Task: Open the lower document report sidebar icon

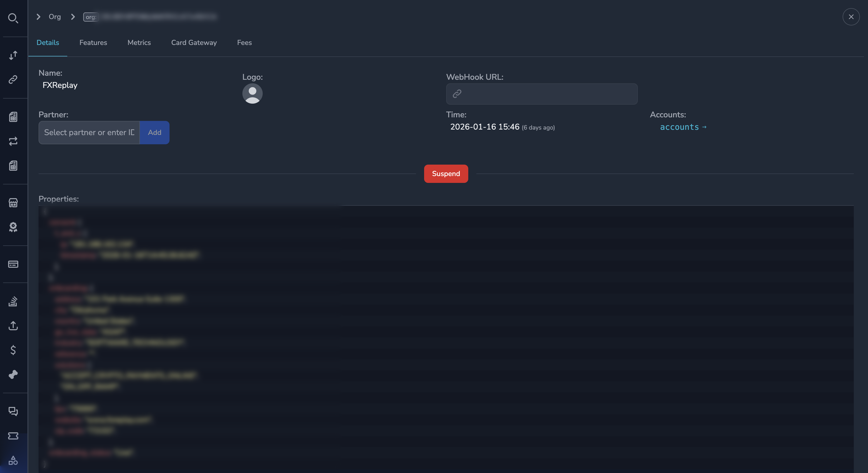Action: coord(13,166)
